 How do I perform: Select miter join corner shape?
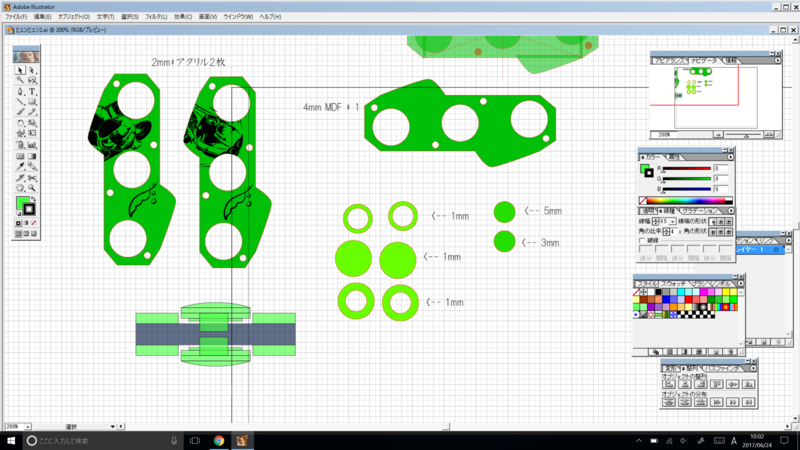pyautogui.click(x=713, y=232)
